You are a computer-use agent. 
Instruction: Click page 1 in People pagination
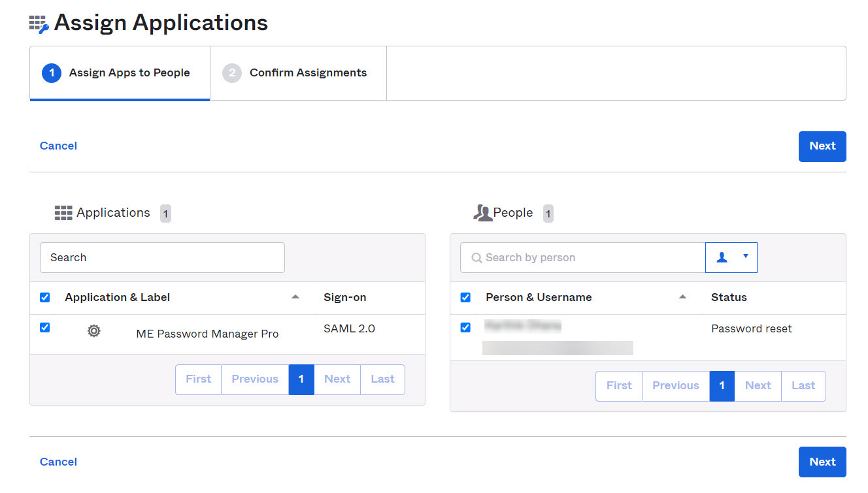tap(722, 386)
